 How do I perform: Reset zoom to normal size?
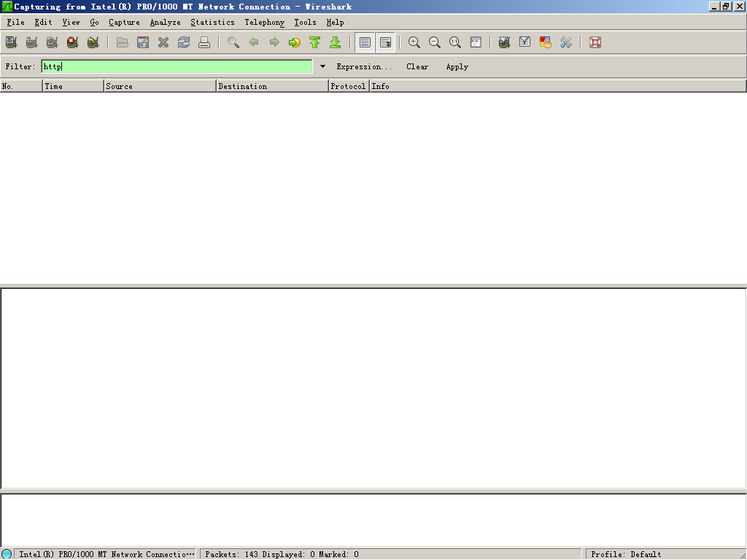455,42
